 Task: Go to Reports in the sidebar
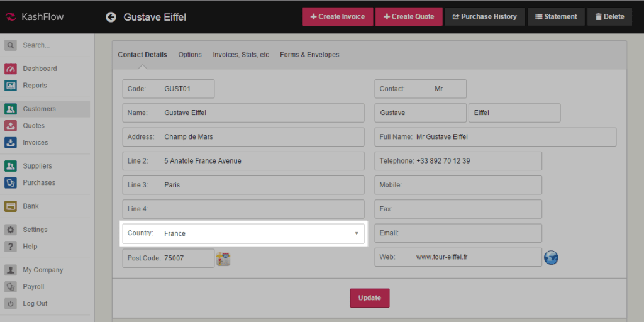[35, 86]
